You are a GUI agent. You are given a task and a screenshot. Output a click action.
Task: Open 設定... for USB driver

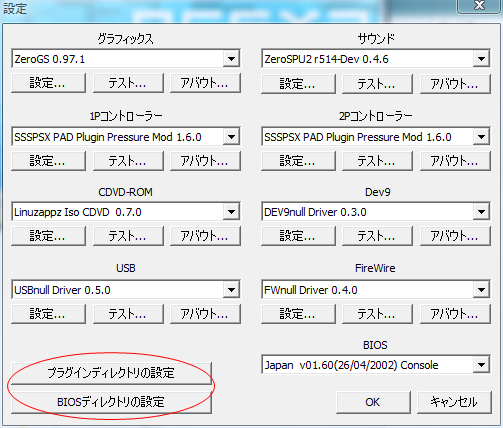(48, 314)
